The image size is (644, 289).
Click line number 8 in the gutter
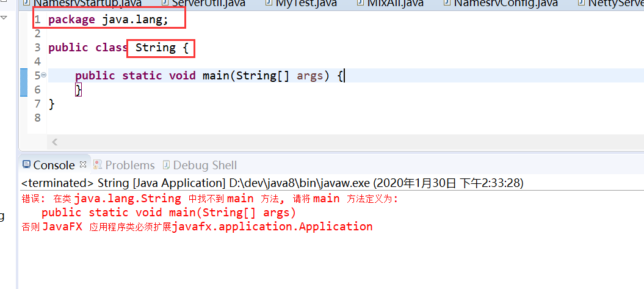pos(38,118)
